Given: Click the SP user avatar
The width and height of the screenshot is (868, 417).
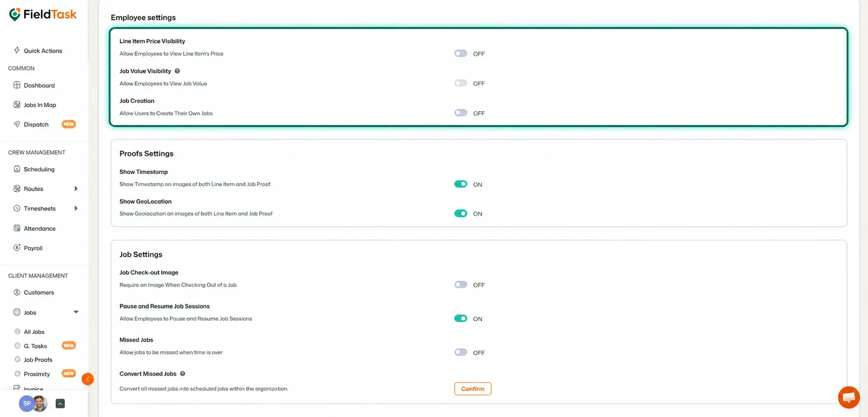Looking at the screenshot, I should coord(26,404).
